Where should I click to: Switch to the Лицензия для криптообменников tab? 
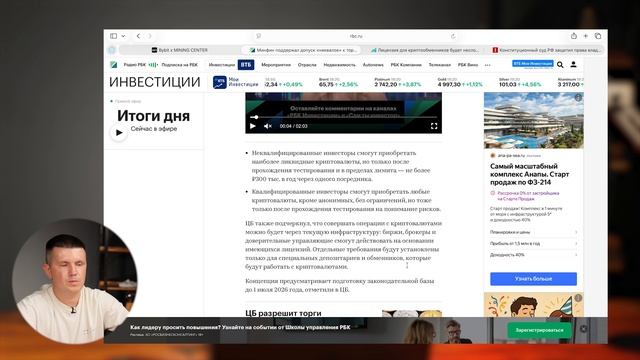click(424, 50)
